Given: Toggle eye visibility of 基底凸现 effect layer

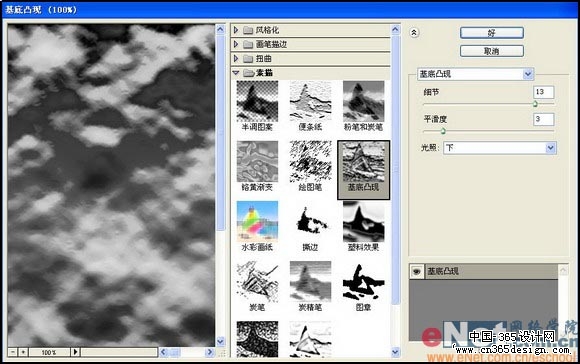Looking at the screenshot, I should pos(417,272).
